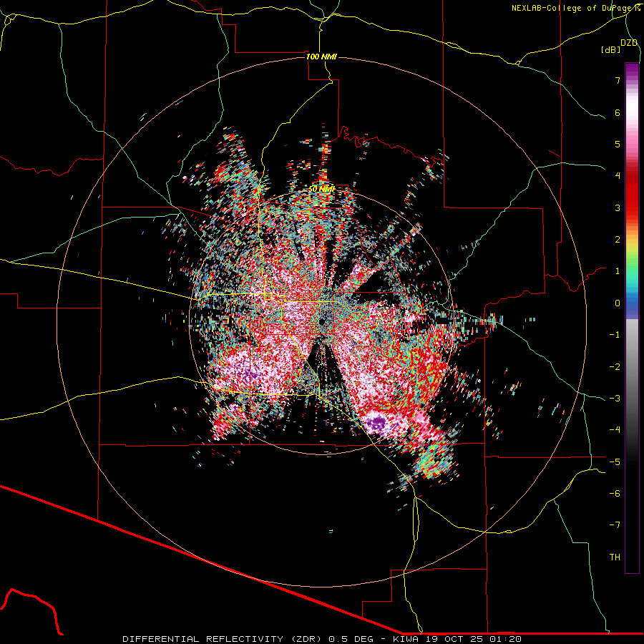Click the DZD color scale title

629,43
